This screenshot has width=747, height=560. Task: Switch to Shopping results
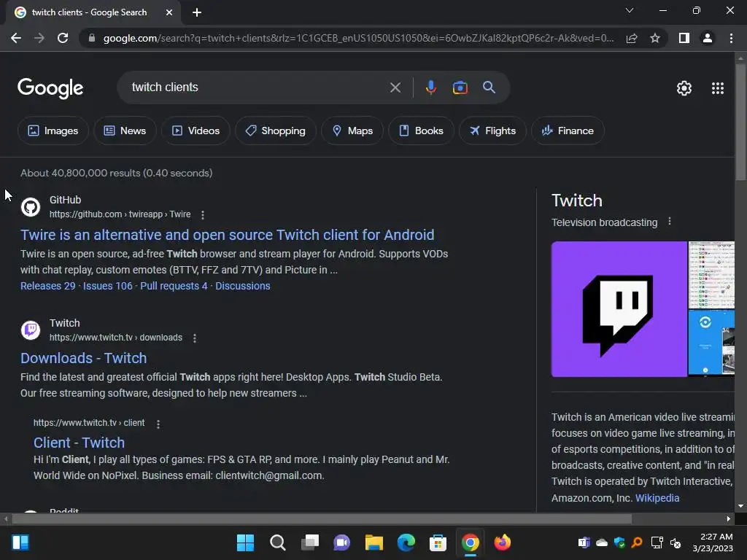[275, 131]
